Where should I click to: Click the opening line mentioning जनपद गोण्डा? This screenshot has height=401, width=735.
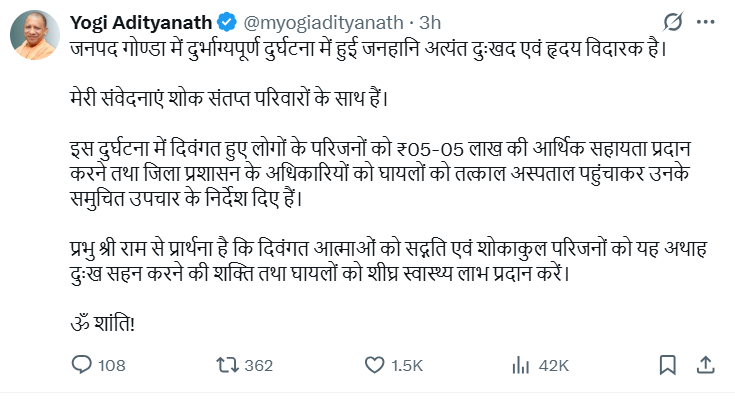click(366, 46)
